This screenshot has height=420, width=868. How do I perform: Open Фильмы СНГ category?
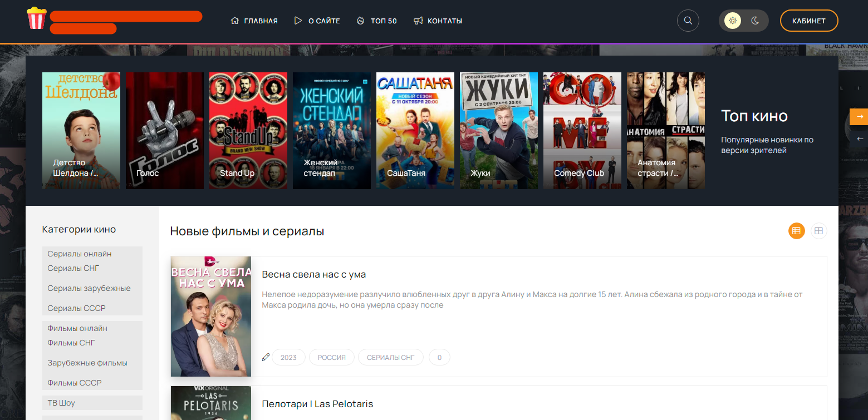(71, 343)
